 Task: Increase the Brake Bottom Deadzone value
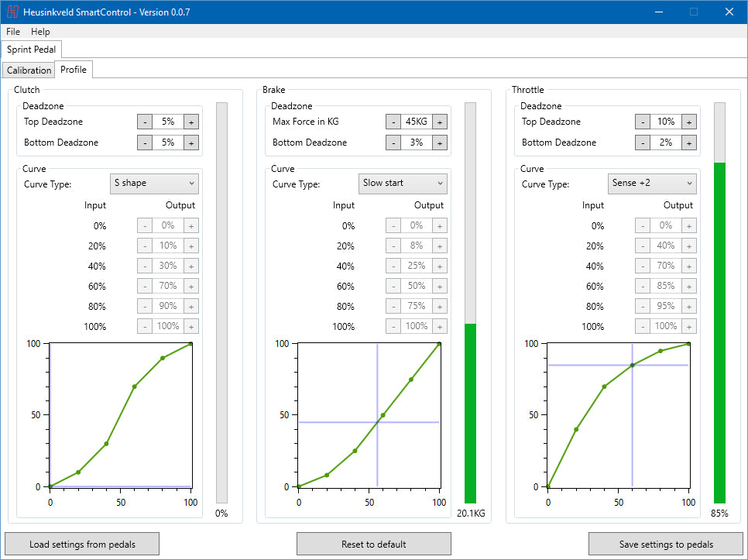(440, 143)
